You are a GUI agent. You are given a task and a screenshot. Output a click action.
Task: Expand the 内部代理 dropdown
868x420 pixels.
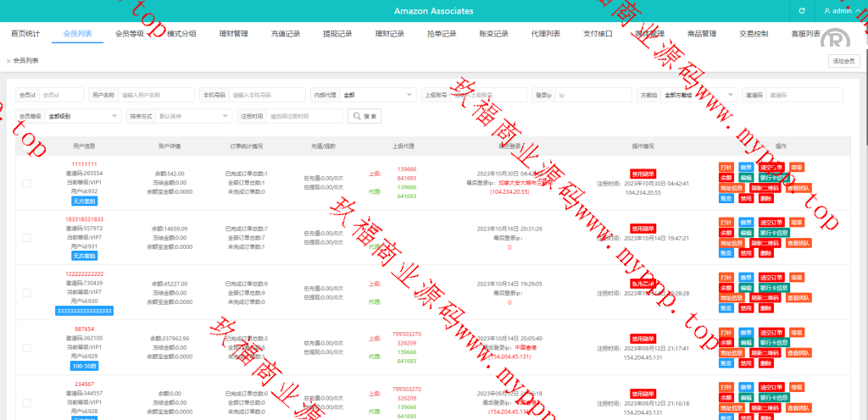tap(377, 95)
